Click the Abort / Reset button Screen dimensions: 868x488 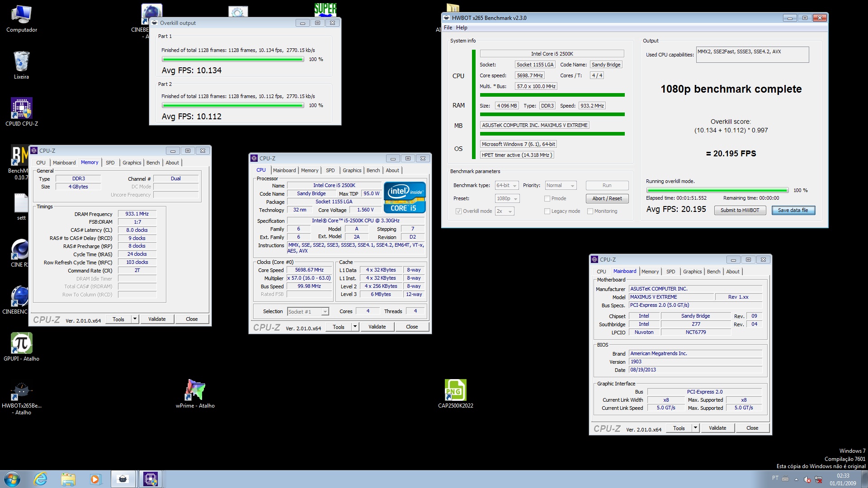click(607, 198)
